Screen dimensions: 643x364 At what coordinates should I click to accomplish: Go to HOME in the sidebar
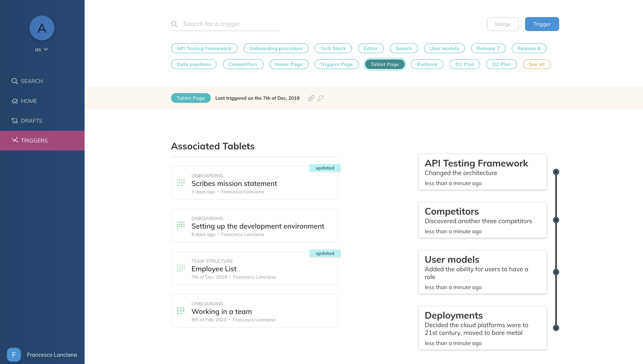tap(42, 101)
